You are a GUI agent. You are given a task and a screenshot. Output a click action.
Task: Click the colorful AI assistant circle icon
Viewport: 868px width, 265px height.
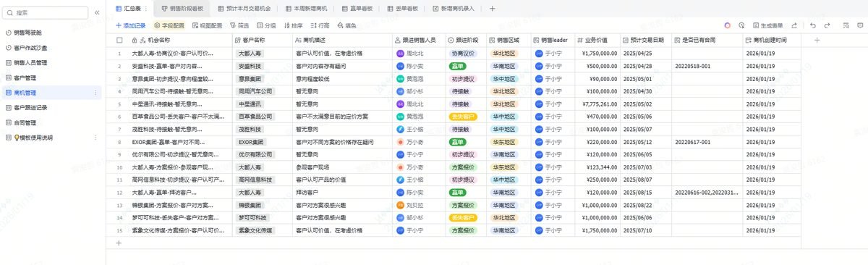click(x=728, y=25)
